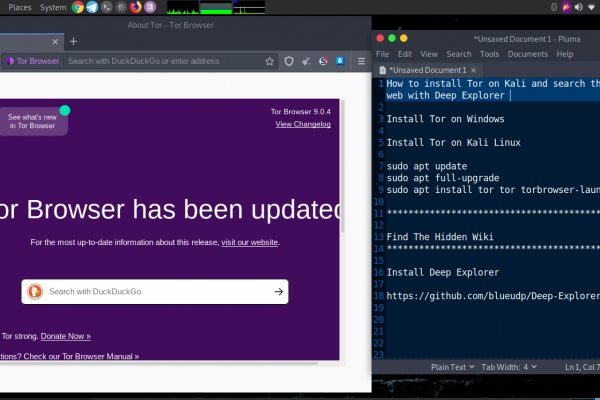The image size is (600, 400).
Task: Click the View Changelog link
Action: 302,124
